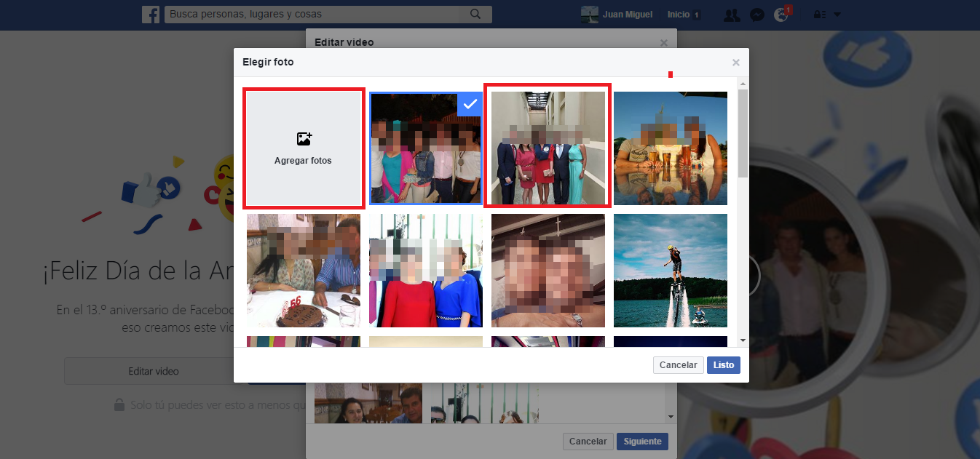
Task: Click the Listo button
Action: (x=724, y=365)
